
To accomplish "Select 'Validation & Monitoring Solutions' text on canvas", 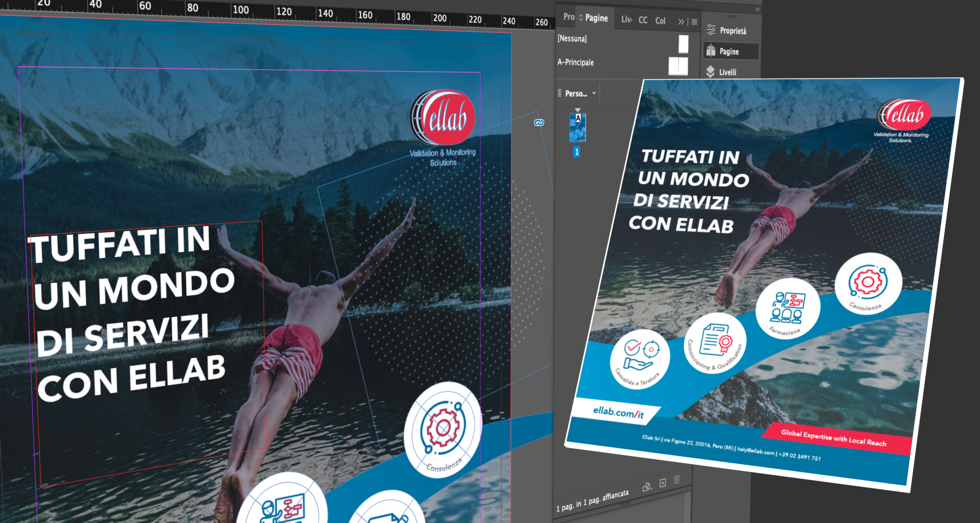I will coord(443,157).
